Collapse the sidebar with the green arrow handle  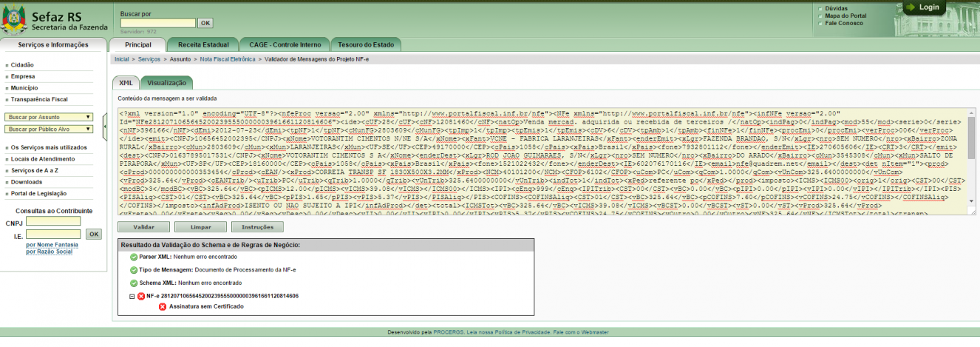pos(103,128)
